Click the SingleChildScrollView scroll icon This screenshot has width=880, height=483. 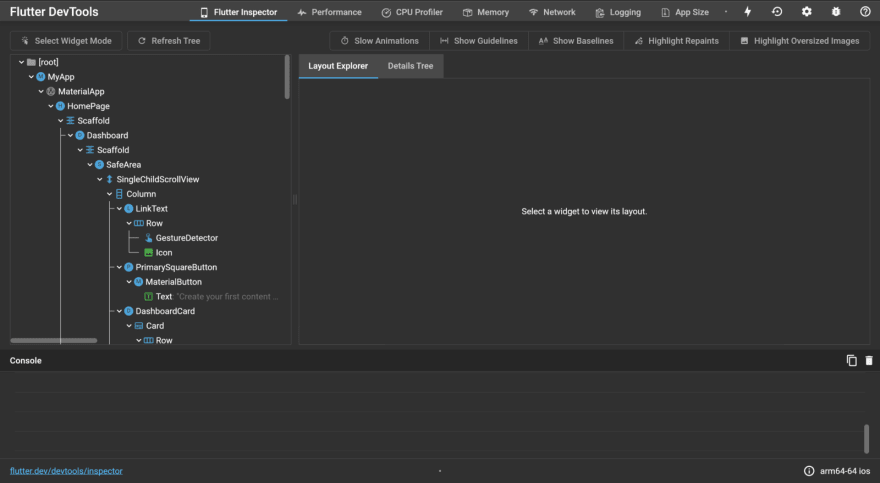tap(109, 179)
